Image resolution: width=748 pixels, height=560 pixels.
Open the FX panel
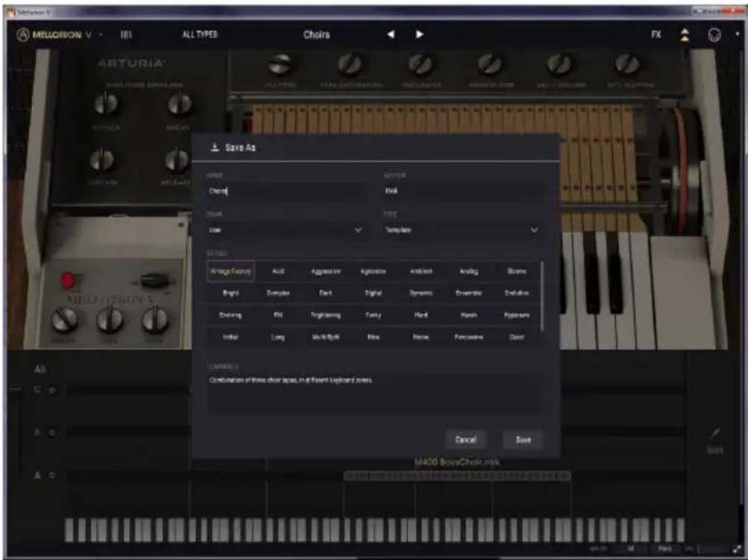coord(656,34)
